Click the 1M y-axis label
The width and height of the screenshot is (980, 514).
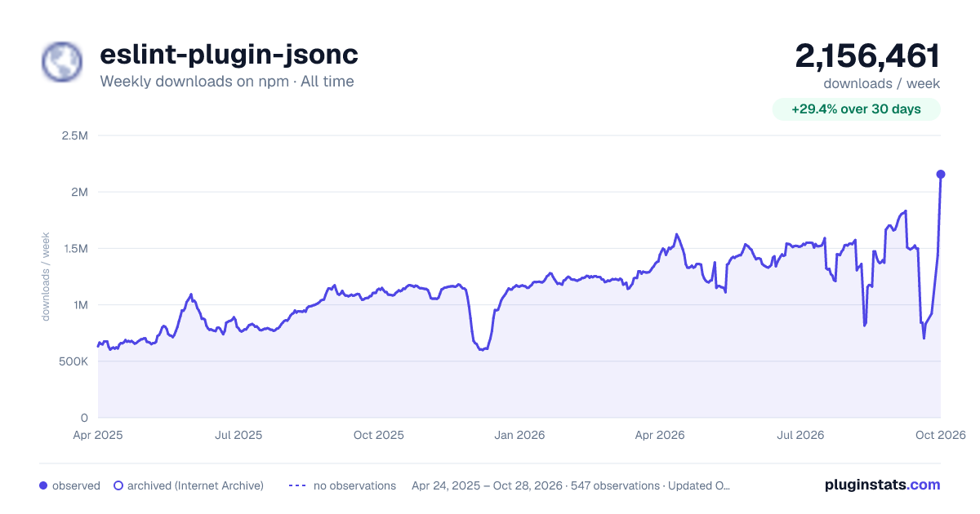pyautogui.click(x=79, y=305)
